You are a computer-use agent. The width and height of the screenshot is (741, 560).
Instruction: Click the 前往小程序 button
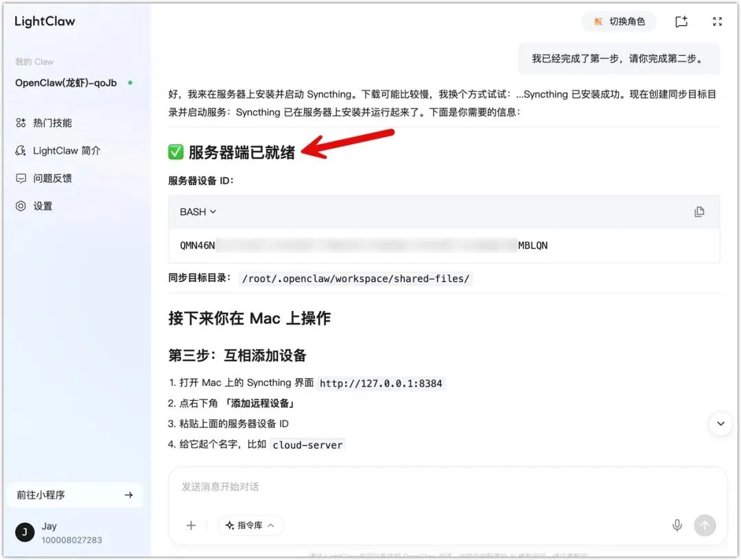[75, 495]
